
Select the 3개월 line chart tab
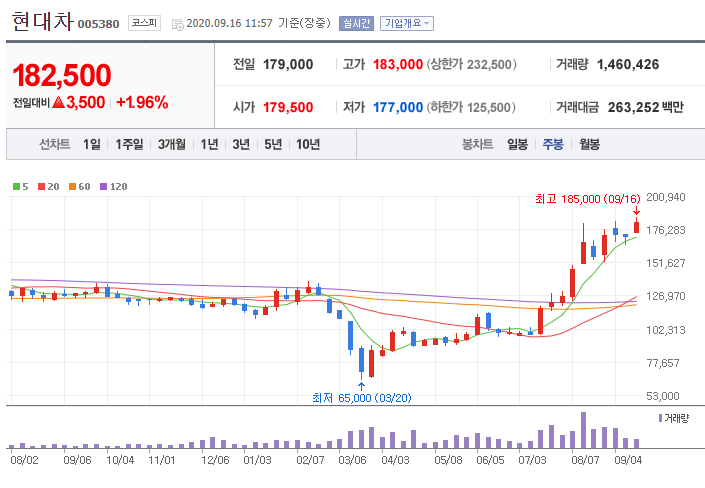tap(172, 144)
